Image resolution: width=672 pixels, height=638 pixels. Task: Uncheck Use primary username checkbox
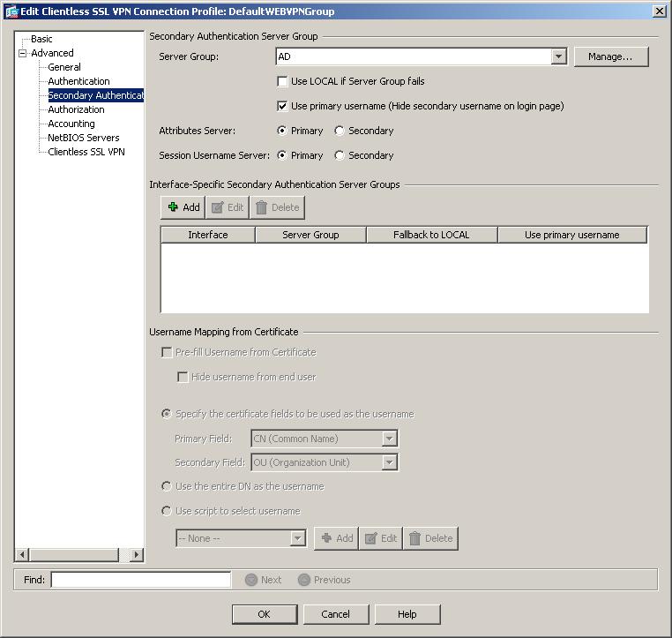click(282, 106)
